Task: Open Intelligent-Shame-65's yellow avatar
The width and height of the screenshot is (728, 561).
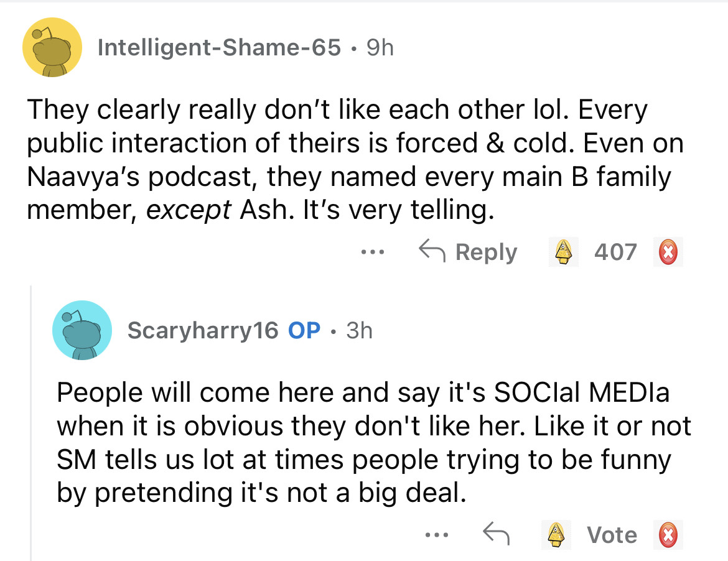Action: (x=52, y=47)
